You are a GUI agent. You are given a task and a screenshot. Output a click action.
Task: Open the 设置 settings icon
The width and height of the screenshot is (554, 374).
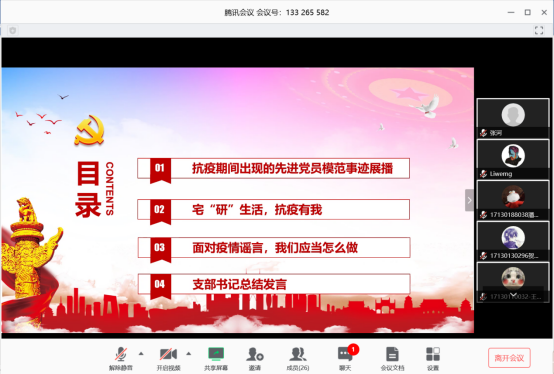[433, 358]
